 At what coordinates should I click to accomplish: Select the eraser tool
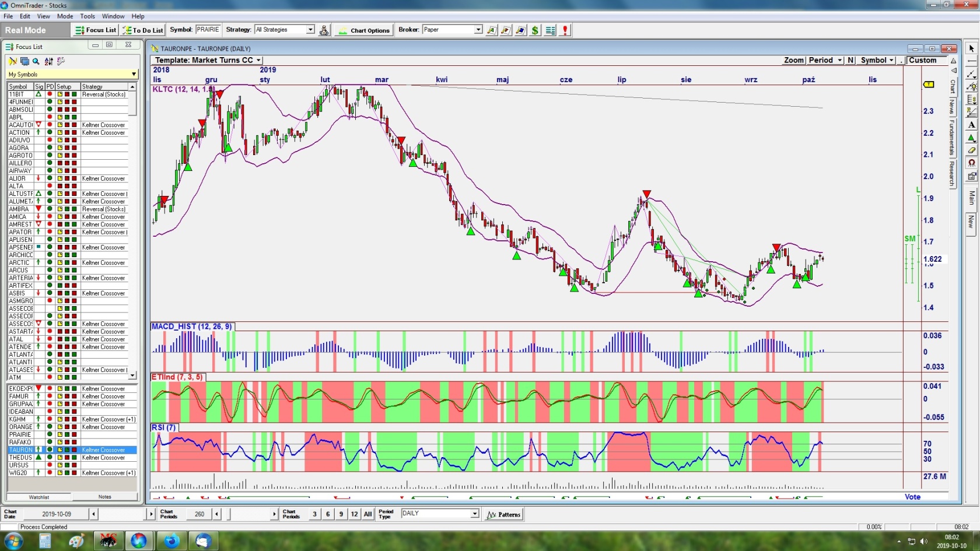971,150
